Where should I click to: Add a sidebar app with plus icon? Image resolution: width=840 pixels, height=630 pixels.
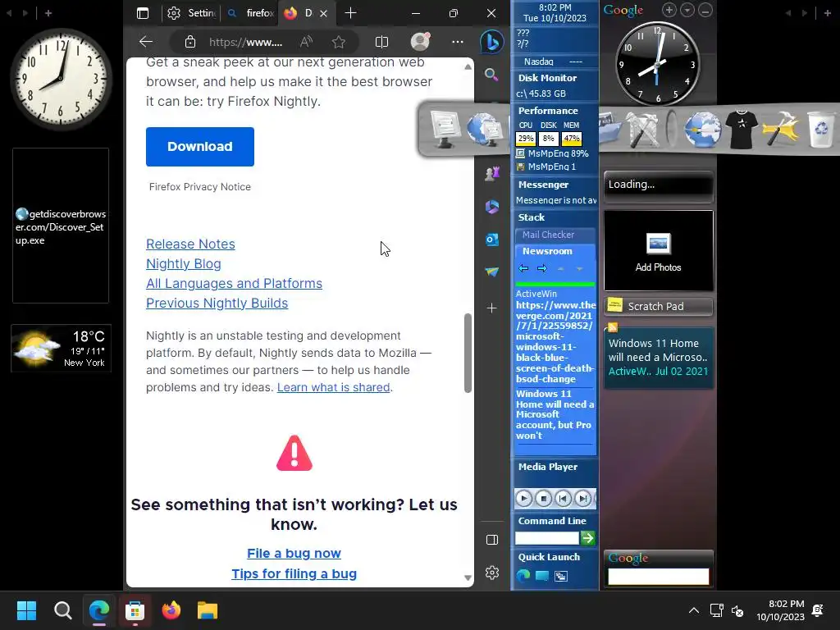point(492,308)
